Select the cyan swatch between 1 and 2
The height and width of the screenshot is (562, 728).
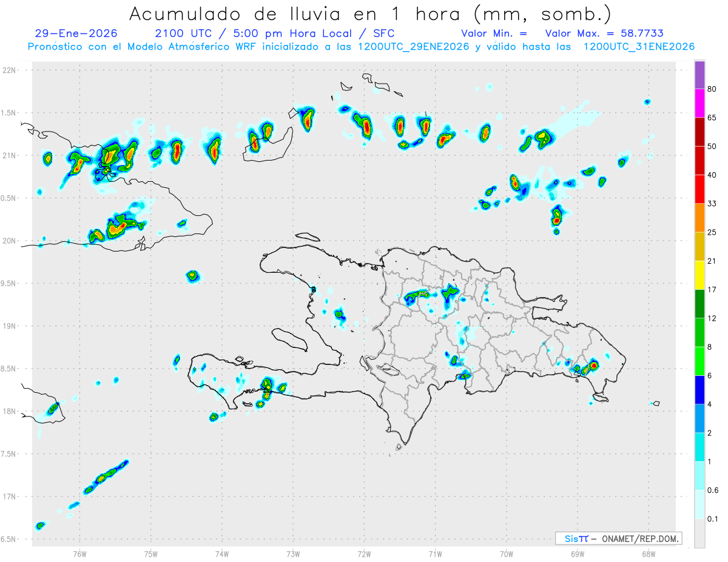[699, 447]
